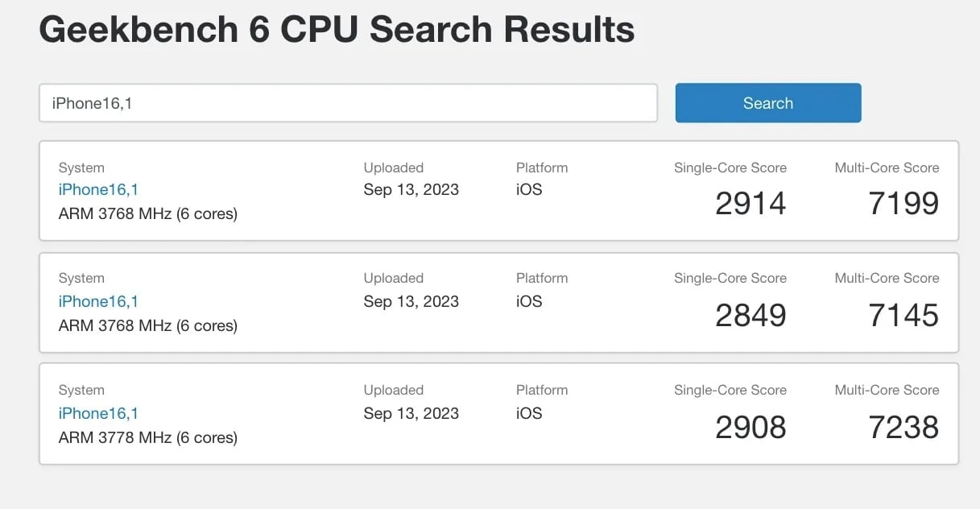
Task: Click iOS platform label in first result
Action: [529, 190]
